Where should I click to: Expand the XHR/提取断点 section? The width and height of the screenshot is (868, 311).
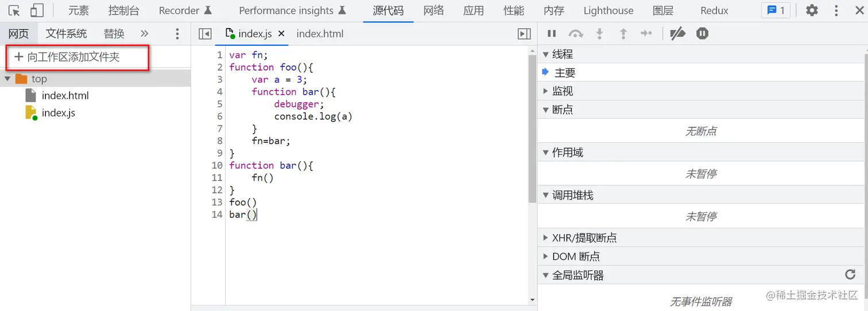[x=545, y=238]
